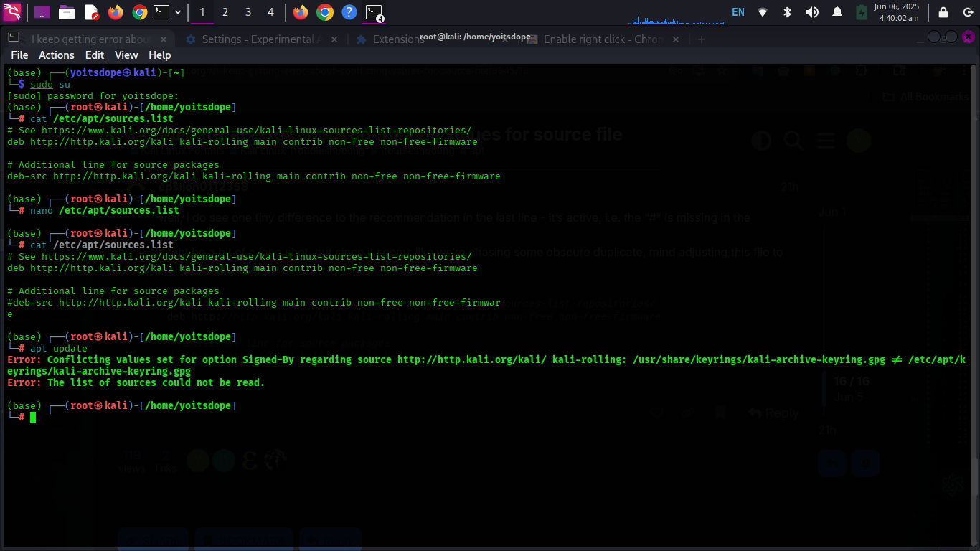The height and width of the screenshot is (551, 980).
Task: Switch to workspace 3
Action: click(248, 11)
